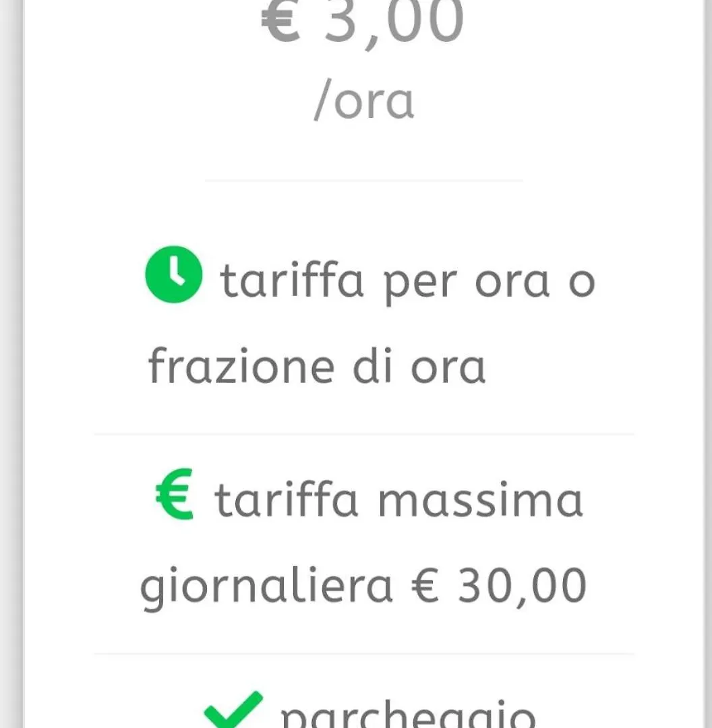Click the green clock icon

pyautogui.click(x=174, y=274)
